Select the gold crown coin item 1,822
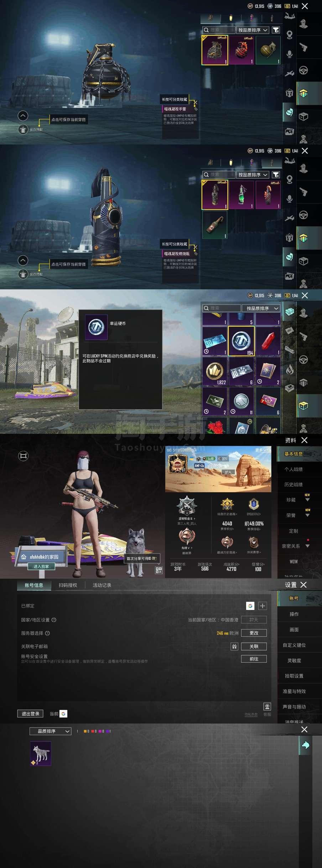Image resolution: width=322 pixels, height=868 pixels. [x=215, y=371]
